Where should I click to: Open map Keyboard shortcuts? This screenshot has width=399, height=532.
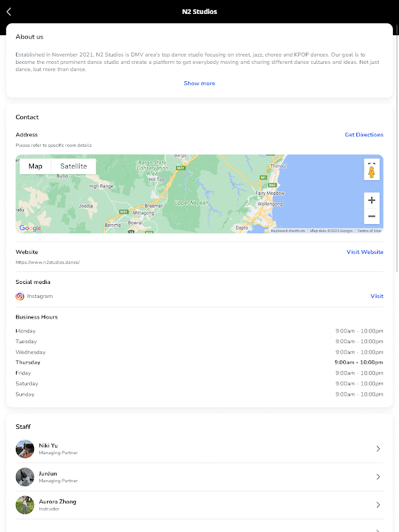click(x=288, y=231)
